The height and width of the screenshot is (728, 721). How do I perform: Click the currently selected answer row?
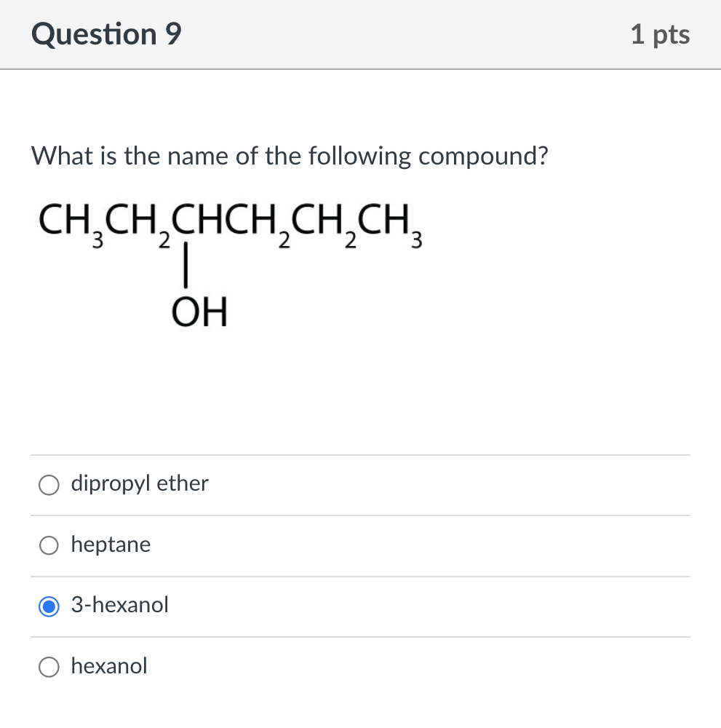(x=360, y=605)
